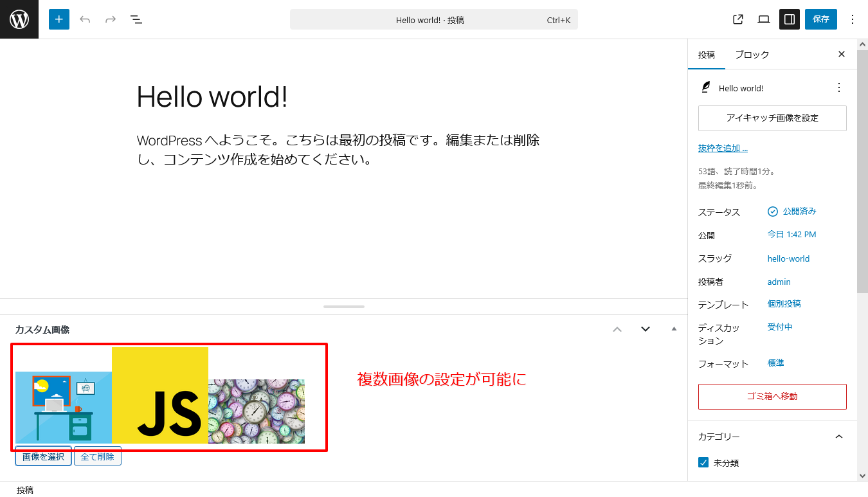
Task: Click the meta box resize handle bar
Action: (x=344, y=307)
